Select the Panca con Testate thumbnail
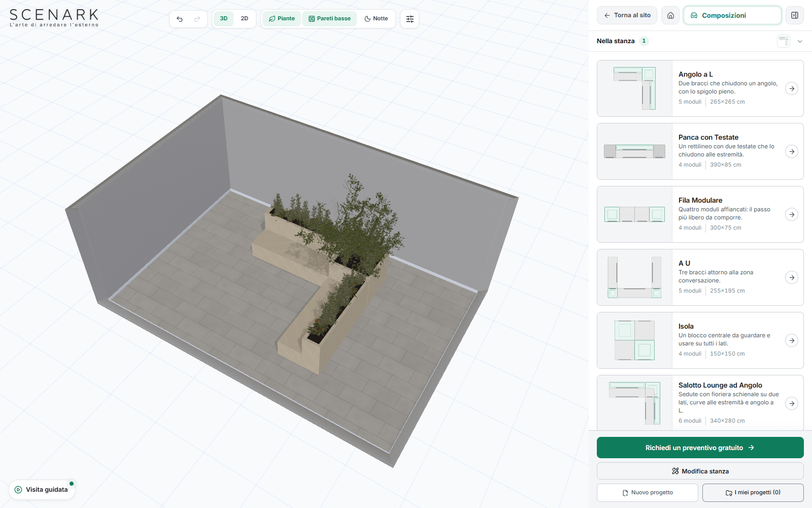Viewport: 812px width, 508px height. tap(635, 151)
